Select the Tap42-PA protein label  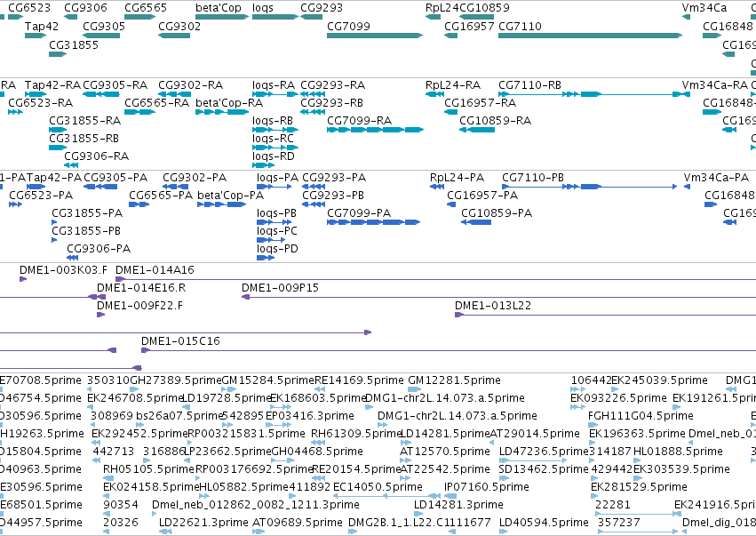54,178
